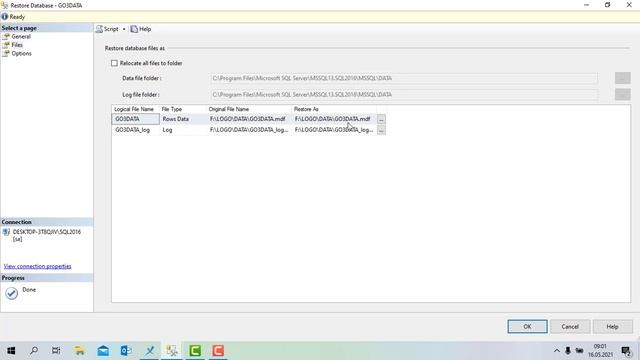Open the red C taskbar app

click(x=218, y=351)
